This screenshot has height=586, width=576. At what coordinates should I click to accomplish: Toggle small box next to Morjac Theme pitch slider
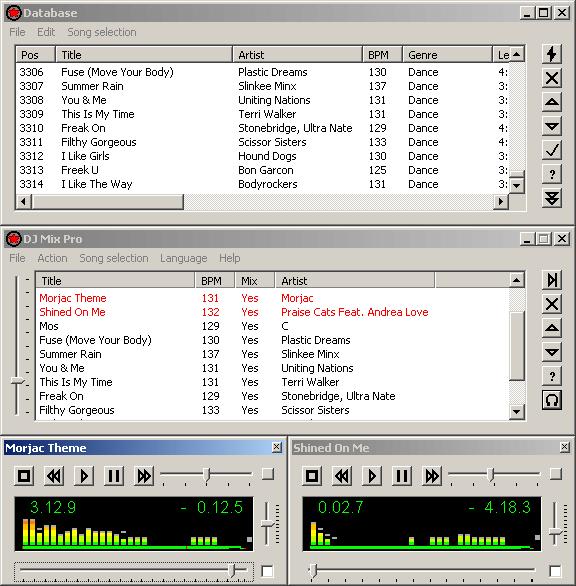click(x=268, y=474)
